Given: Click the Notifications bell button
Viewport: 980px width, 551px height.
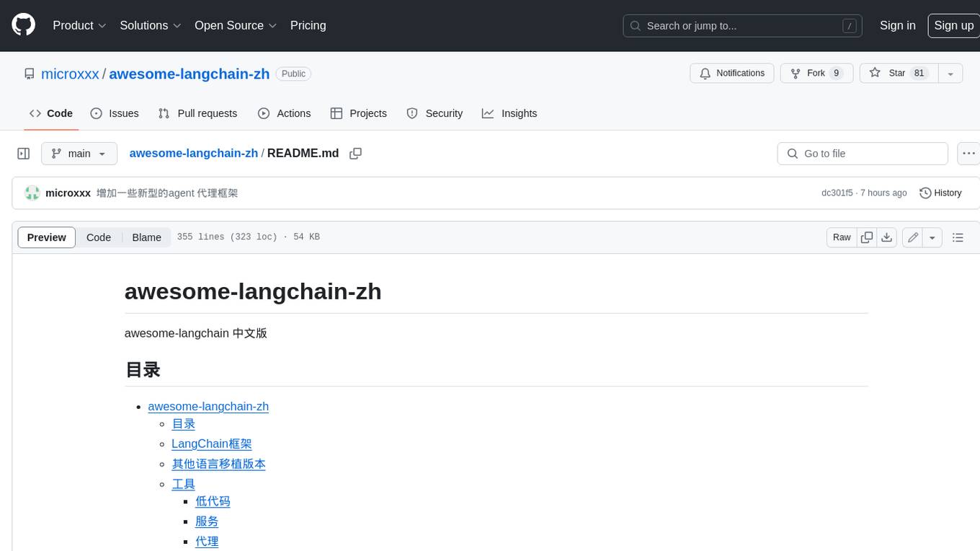Looking at the screenshot, I should (x=732, y=74).
